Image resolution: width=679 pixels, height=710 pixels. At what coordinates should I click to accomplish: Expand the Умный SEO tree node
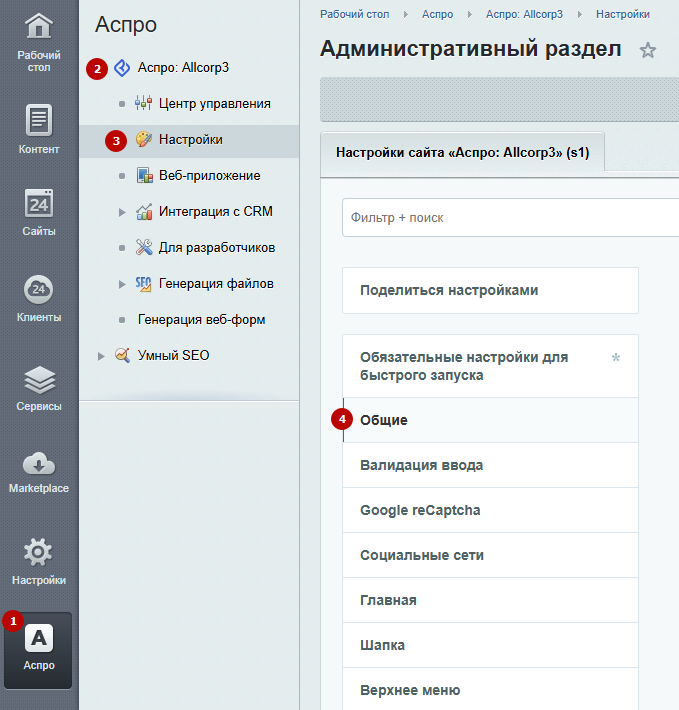(101, 356)
